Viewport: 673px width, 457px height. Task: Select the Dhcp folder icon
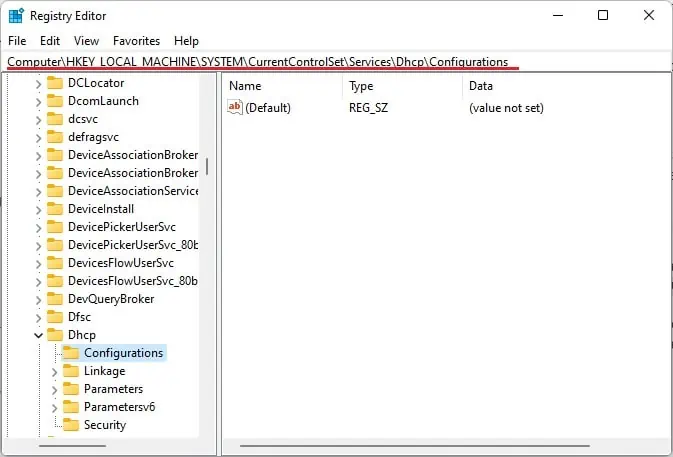point(55,335)
